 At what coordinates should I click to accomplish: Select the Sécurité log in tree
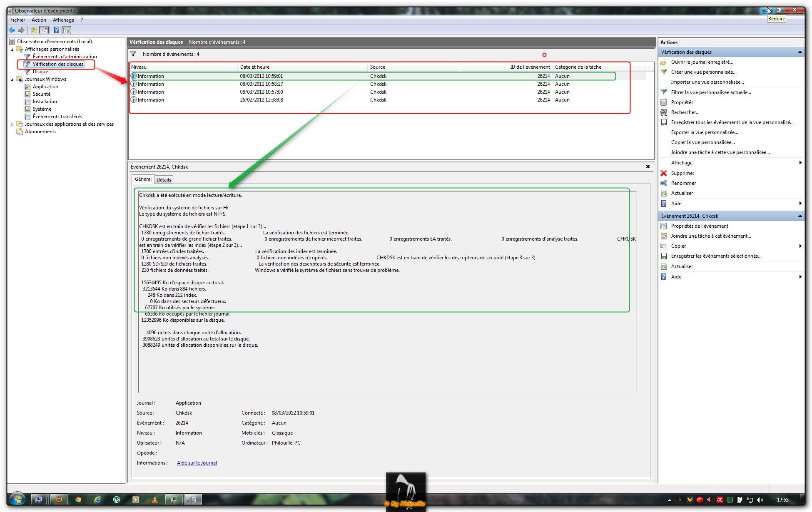[x=41, y=94]
